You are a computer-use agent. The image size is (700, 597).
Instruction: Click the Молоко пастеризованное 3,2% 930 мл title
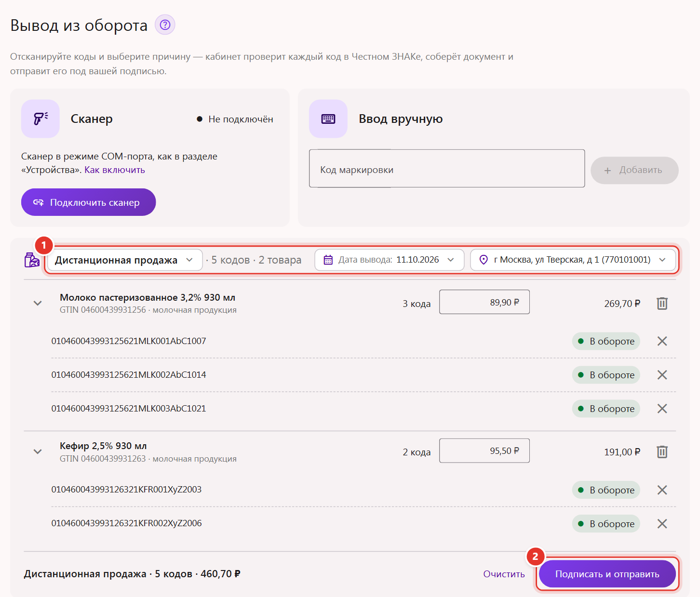coord(148,297)
